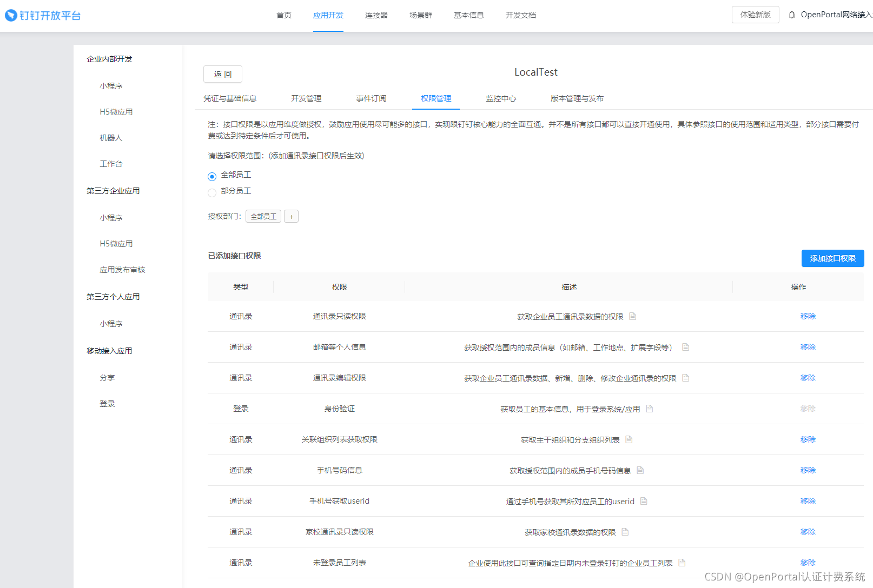Remove the 手机号码信息 permission
The height and width of the screenshot is (588, 873).
pos(808,470)
